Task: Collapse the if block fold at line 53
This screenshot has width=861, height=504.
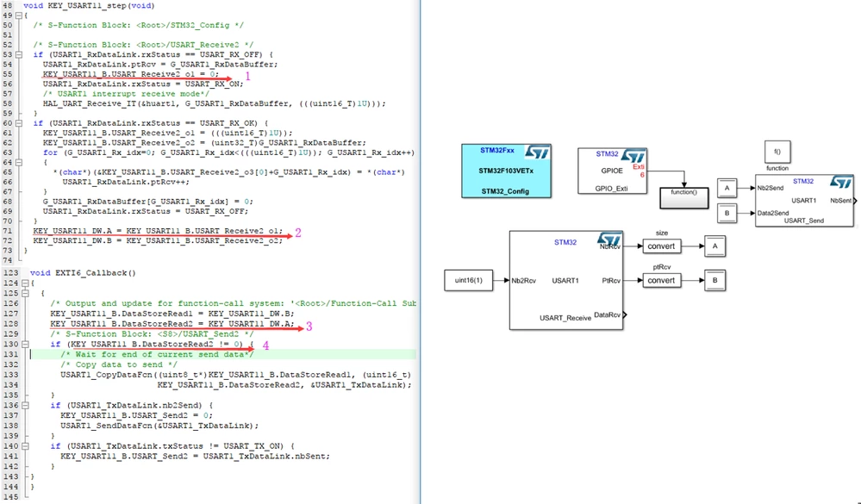Action: click(19, 54)
